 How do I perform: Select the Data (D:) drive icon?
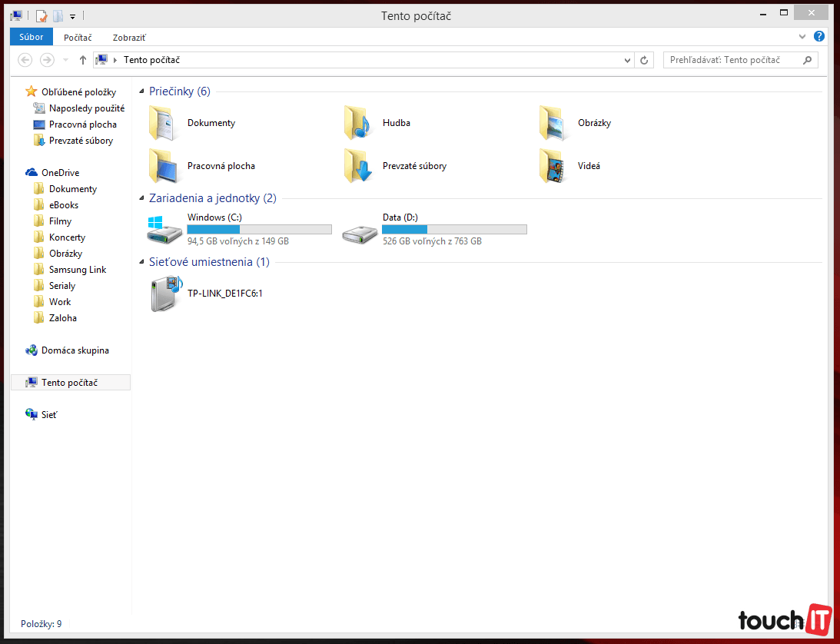358,230
